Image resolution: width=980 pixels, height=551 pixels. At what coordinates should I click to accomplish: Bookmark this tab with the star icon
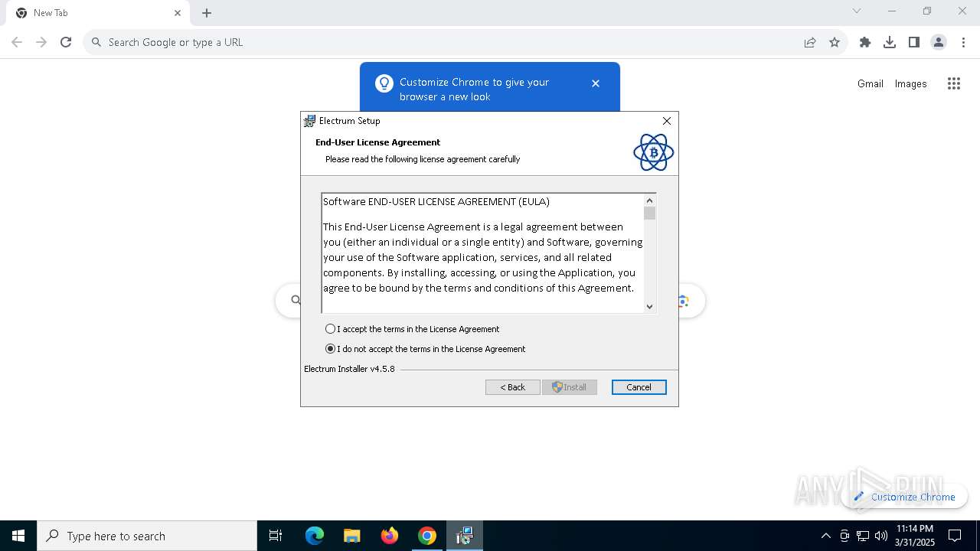835,42
